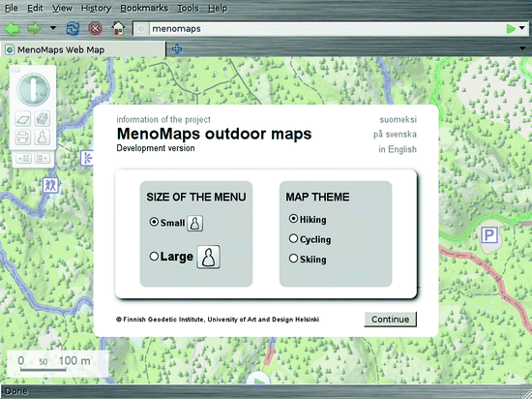The width and height of the screenshot is (532, 399).
Task: Switch language to på svenska
Action: [395, 135]
